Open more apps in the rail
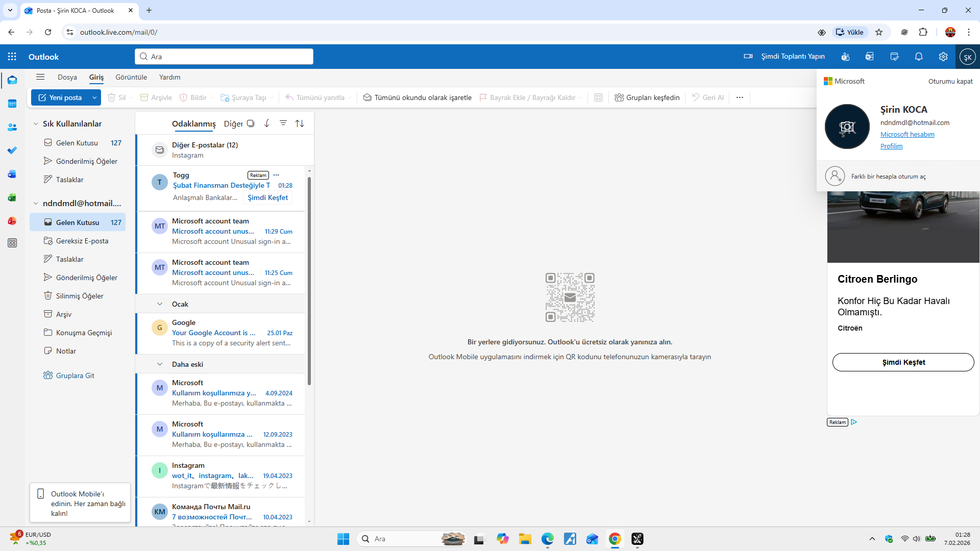This screenshot has width=980, height=551. tap(12, 243)
